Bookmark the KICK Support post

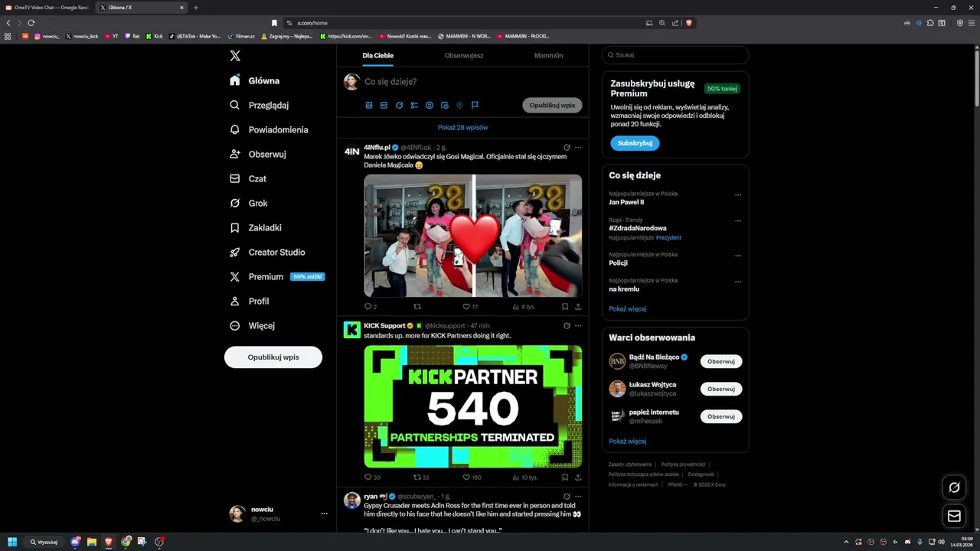(565, 478)
